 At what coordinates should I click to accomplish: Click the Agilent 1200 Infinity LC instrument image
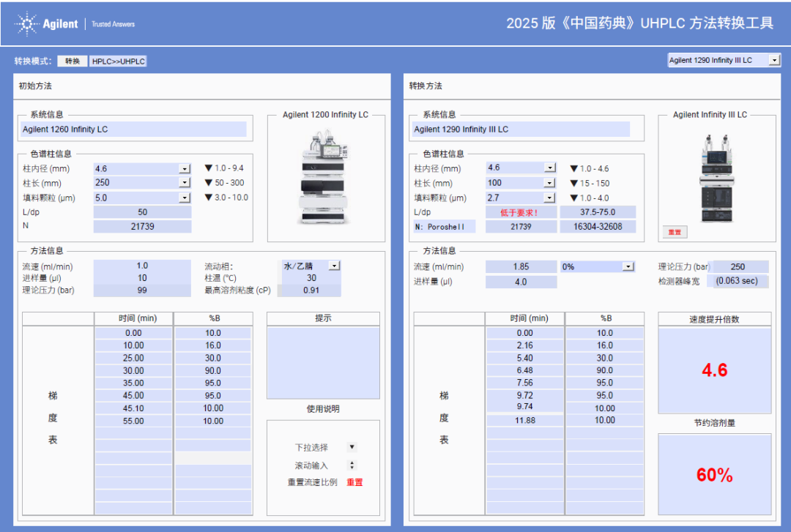(x=323, y=183)
